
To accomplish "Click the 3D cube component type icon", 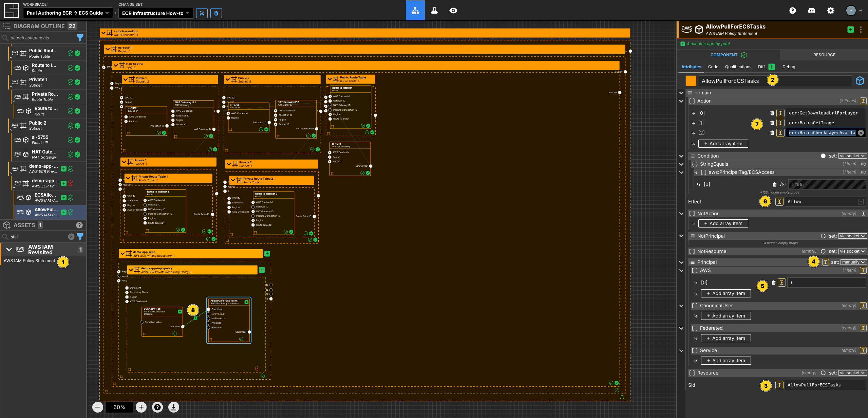I will [860, 81].
